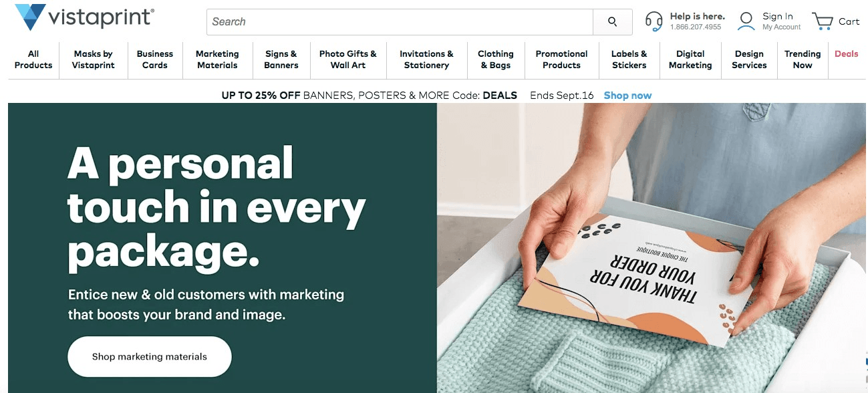Click the thank-you card hero image
868x393 pixels.
pos(652,248)
